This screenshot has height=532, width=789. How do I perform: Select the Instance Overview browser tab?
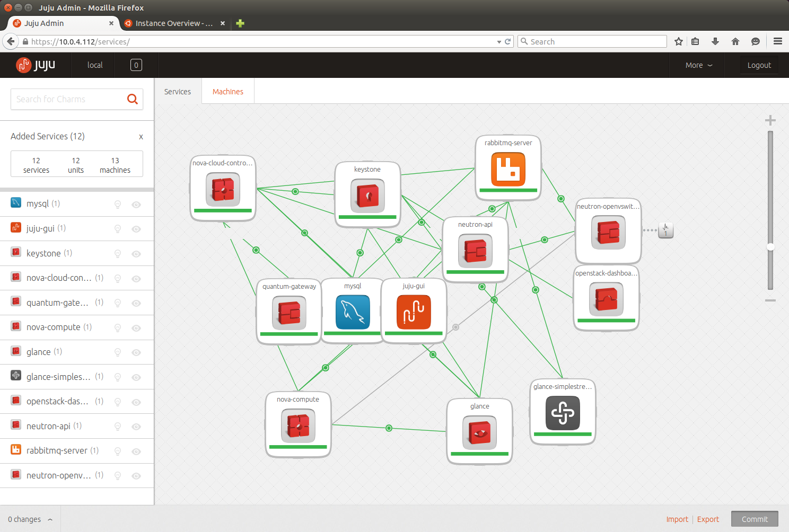[174, 23]
